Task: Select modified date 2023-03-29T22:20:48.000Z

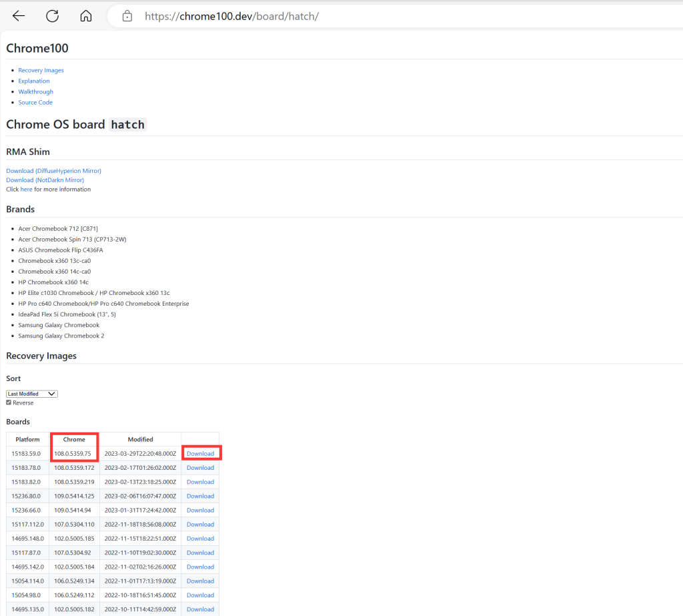Action: [140, 453]
